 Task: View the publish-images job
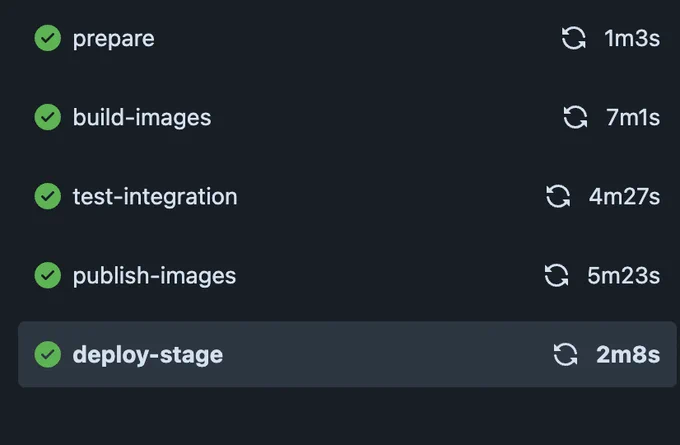tap(154, 276)
